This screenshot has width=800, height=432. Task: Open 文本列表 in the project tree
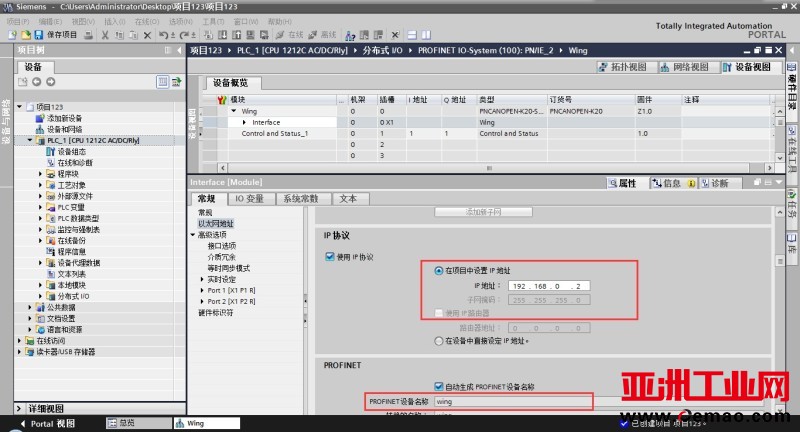click(71, 274)
